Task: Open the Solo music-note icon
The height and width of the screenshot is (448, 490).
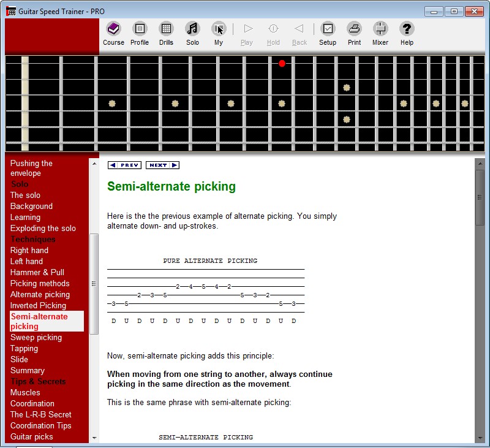Action: (x=192, y=29)
